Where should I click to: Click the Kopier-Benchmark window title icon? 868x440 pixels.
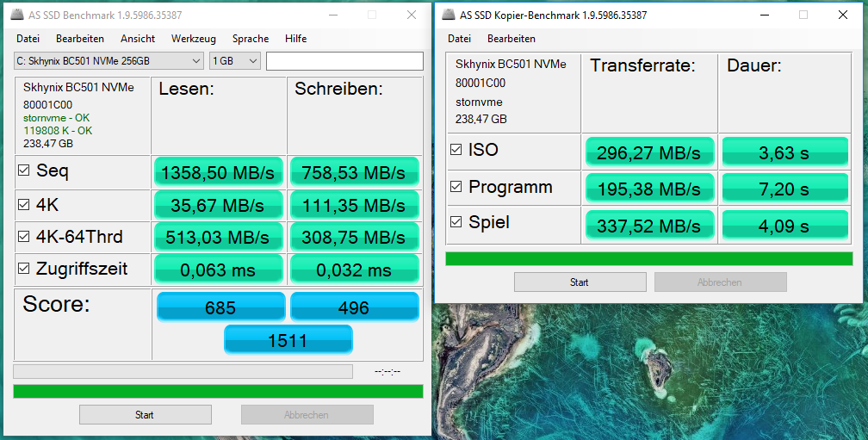pyautogui.click(x=447, y=15)
